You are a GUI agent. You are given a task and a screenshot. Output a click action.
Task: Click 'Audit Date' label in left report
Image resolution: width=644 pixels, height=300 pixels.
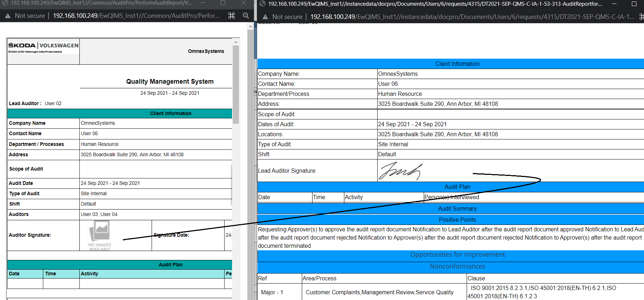coord(21,183)
